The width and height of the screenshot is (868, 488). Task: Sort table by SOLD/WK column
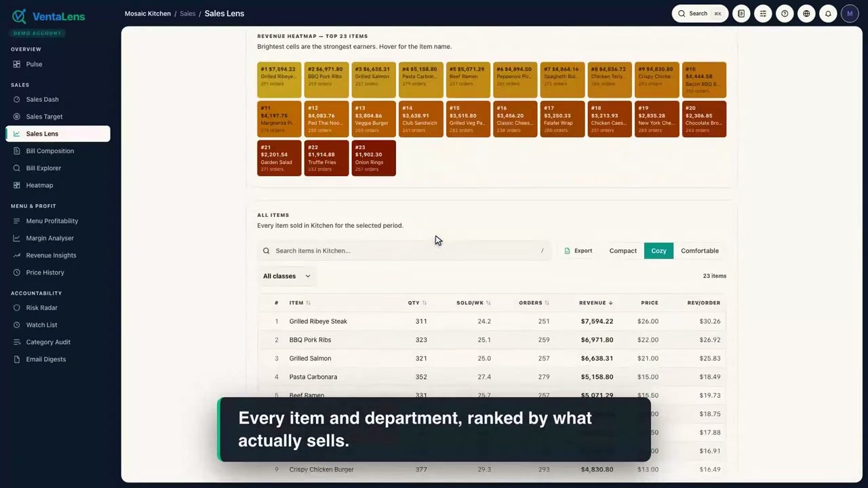473,303
